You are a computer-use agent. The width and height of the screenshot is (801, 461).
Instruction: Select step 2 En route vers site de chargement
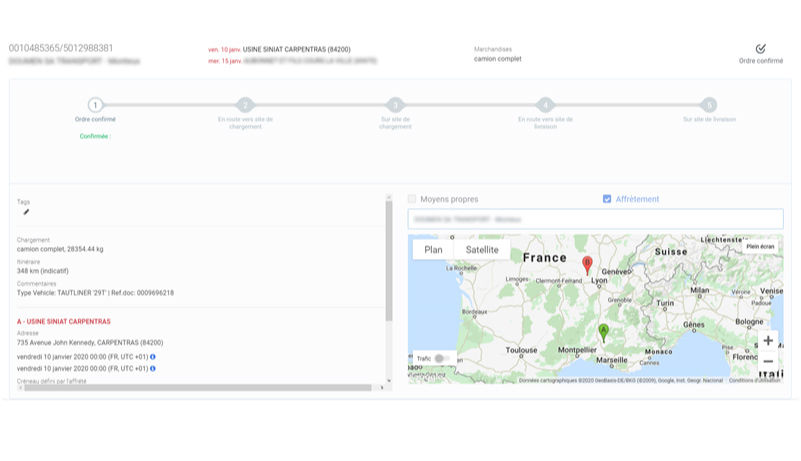tap(244, 104)
